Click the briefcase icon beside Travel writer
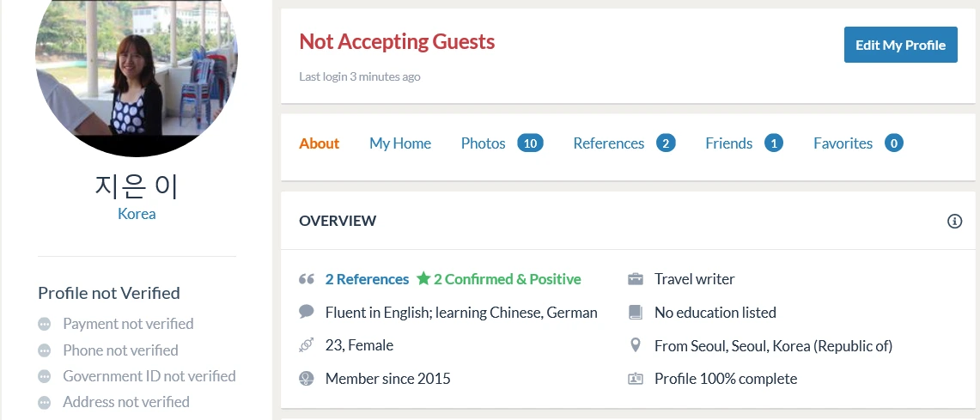 click(636, 279)
